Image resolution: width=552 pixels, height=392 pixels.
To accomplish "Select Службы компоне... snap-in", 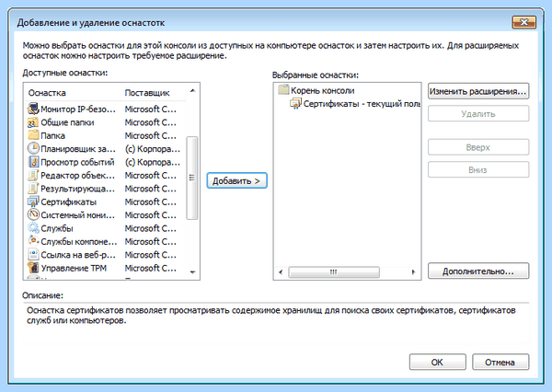I will (x=106, y=242).
